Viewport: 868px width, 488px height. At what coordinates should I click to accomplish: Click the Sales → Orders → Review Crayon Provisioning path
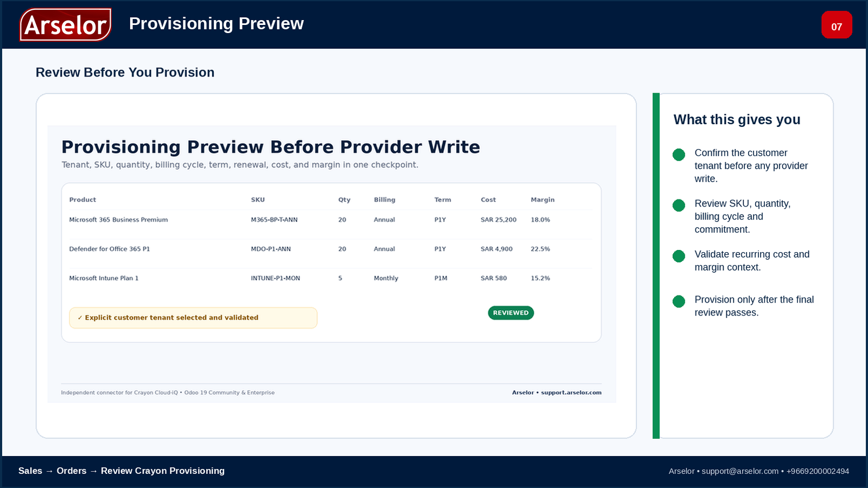[122, 471]
